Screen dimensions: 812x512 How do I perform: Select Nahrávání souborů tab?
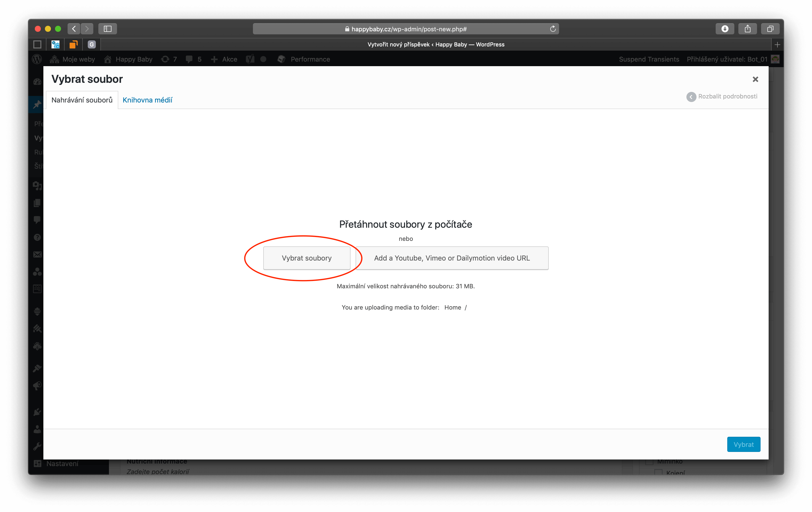point(82,100)
